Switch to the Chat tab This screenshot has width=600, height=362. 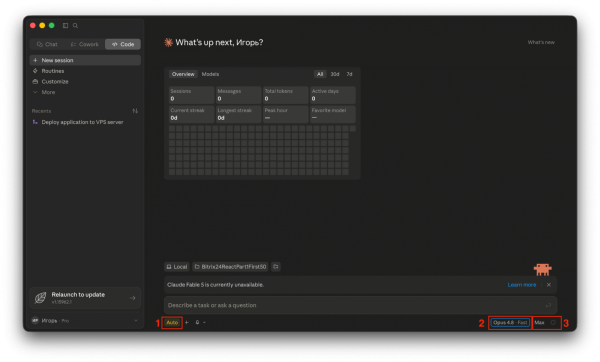point(47,44)
